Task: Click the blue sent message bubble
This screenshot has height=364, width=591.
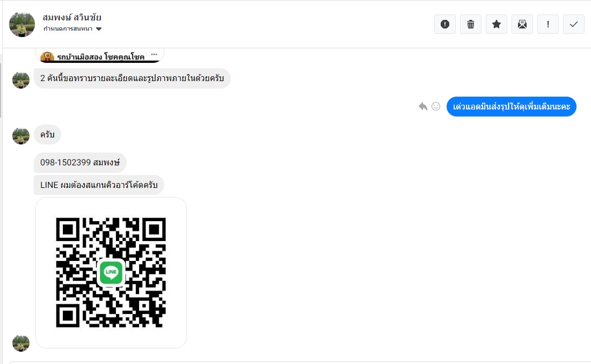Action: [x=511, y=106]
